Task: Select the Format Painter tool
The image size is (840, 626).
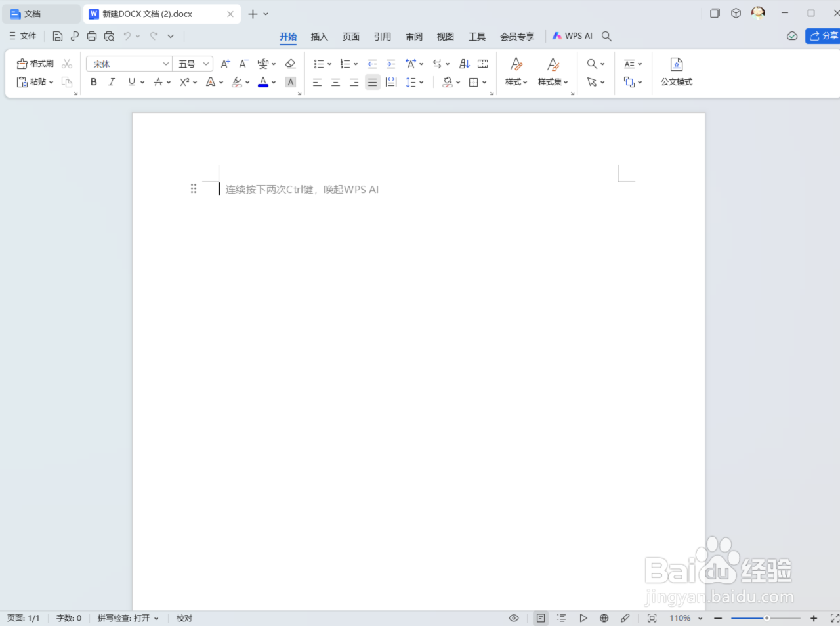Action: (35, 64)
